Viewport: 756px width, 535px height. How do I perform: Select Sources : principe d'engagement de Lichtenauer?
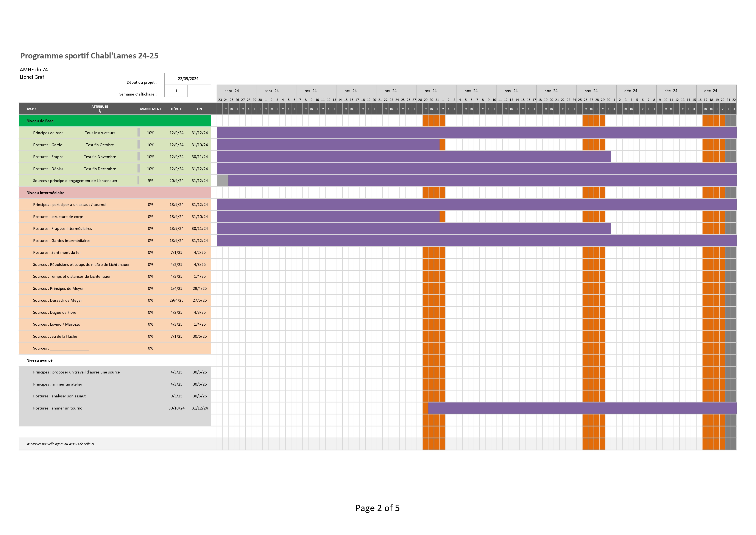click(x=75, y=181)
